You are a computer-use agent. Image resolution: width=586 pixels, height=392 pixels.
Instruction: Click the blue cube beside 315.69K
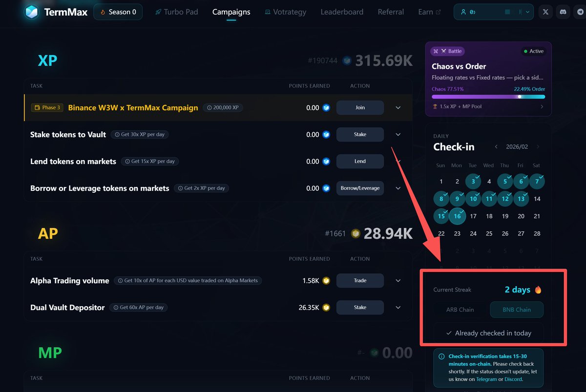point(347,61)
